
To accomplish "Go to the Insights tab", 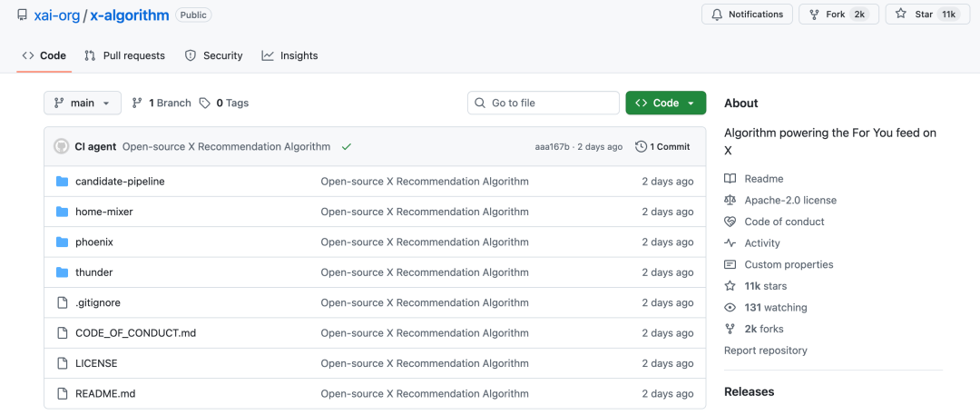I will click(289, 55).
